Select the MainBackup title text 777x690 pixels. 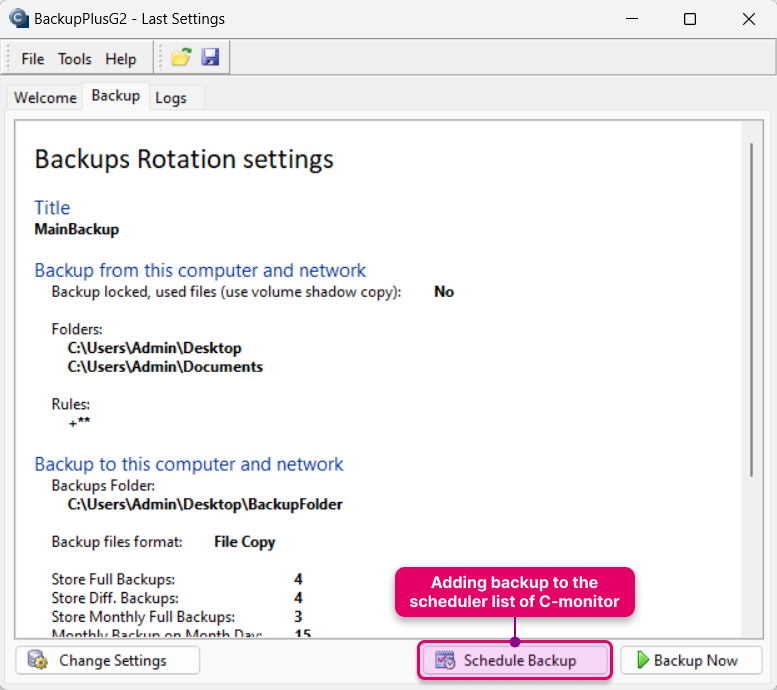(x=77, y=229)
